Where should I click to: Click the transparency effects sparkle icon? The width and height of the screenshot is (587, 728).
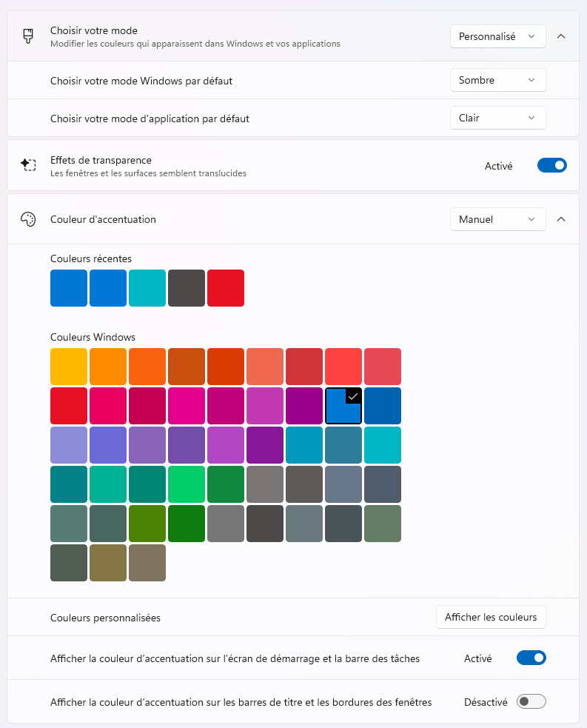29,164
